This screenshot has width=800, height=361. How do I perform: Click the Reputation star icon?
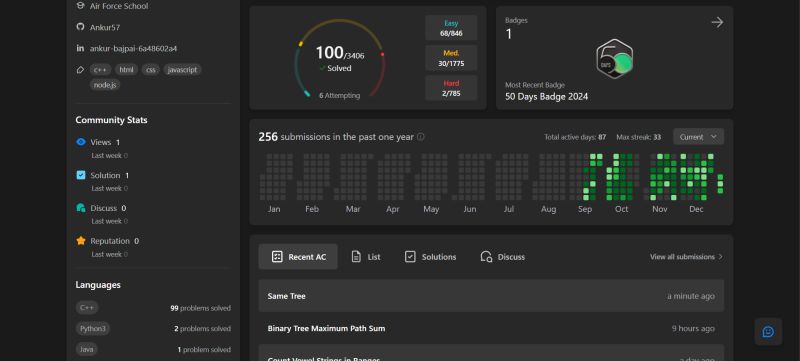point(81,241)
